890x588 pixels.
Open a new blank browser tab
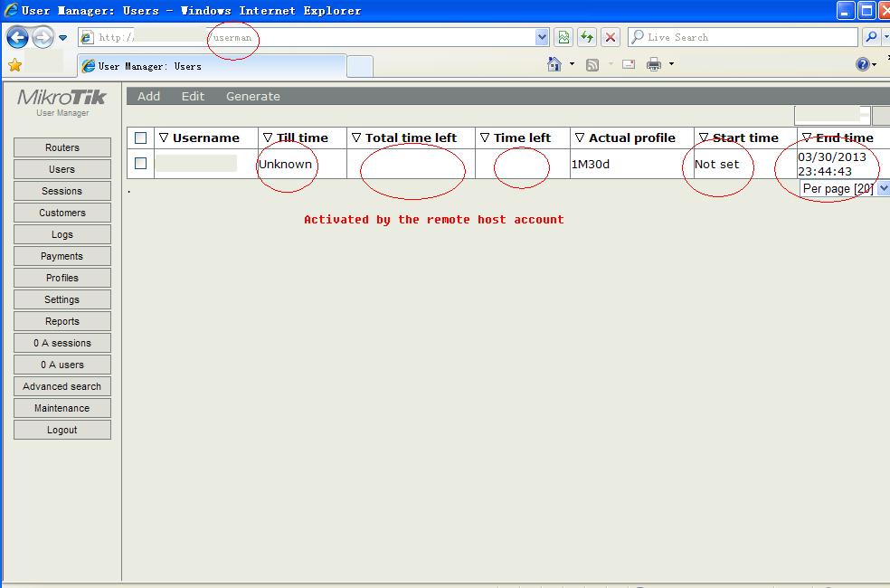coord(360,66)
